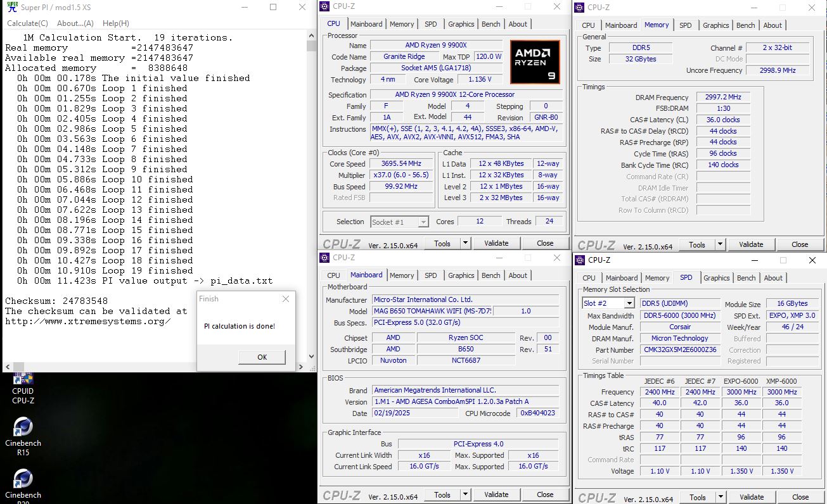Open the Help(H) menu in Super PI
Screen dimensions: 827x504
(x=116, y=23)
